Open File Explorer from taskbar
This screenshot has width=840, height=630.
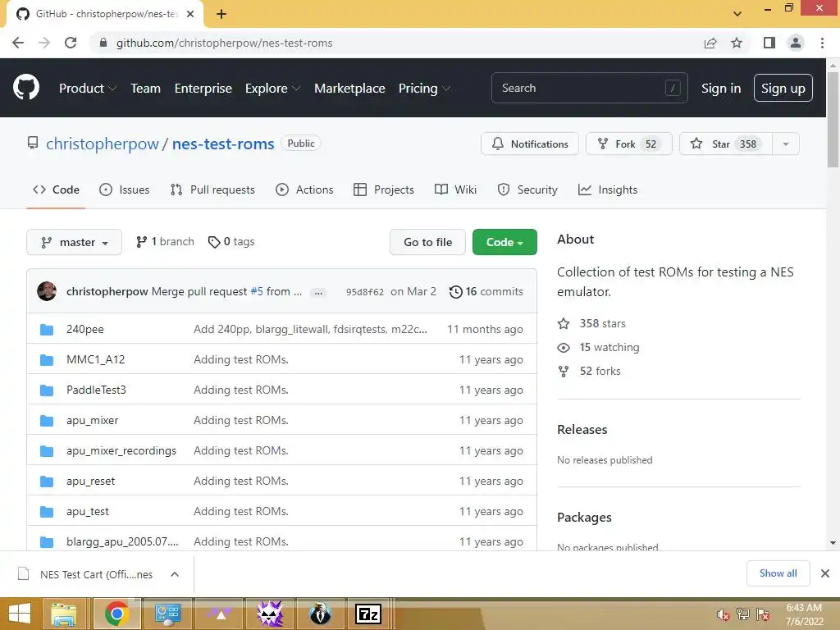64,614
